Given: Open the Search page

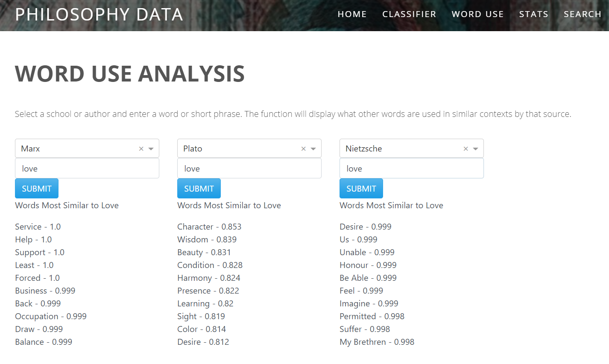Looking at the screenshot, I should click(x=583, y=14).
